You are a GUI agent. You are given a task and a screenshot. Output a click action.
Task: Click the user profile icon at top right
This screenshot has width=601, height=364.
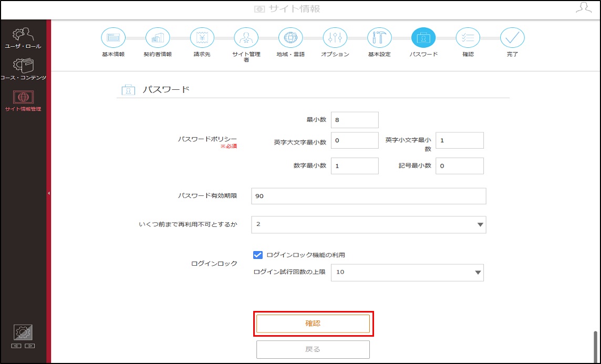pos(584,8)
